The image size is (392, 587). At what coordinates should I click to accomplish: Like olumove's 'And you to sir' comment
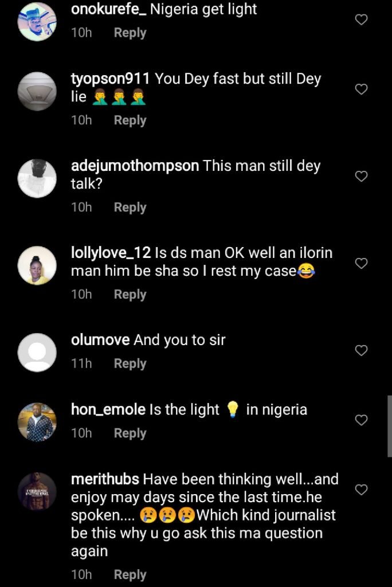[x=361, y=350]
